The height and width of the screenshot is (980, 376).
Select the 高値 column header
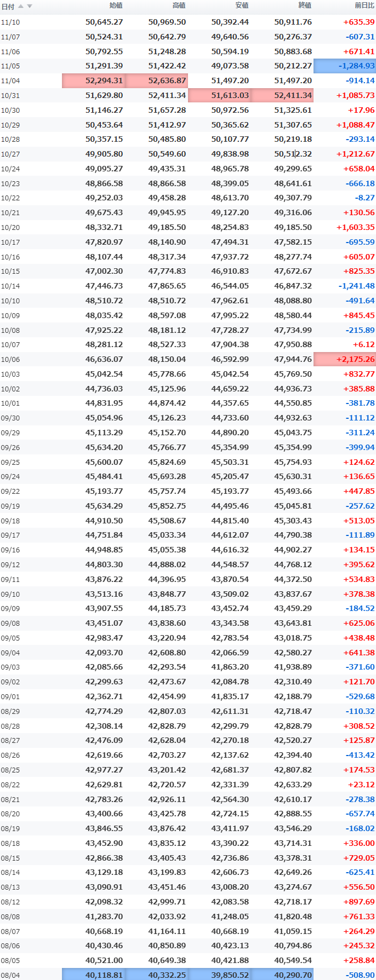[179, 5]
